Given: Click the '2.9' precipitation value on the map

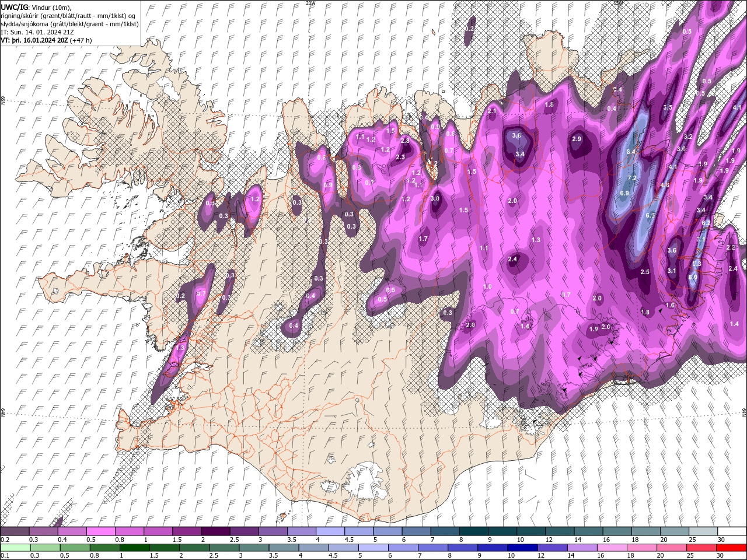Looking at the screenshot, I should [577, 139].
